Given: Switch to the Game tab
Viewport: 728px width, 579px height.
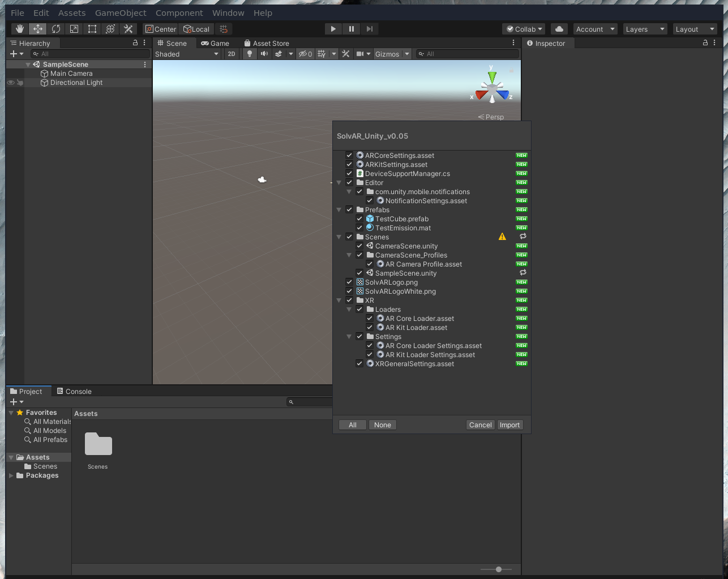Looking at the screenshot, I should [215, 43].
